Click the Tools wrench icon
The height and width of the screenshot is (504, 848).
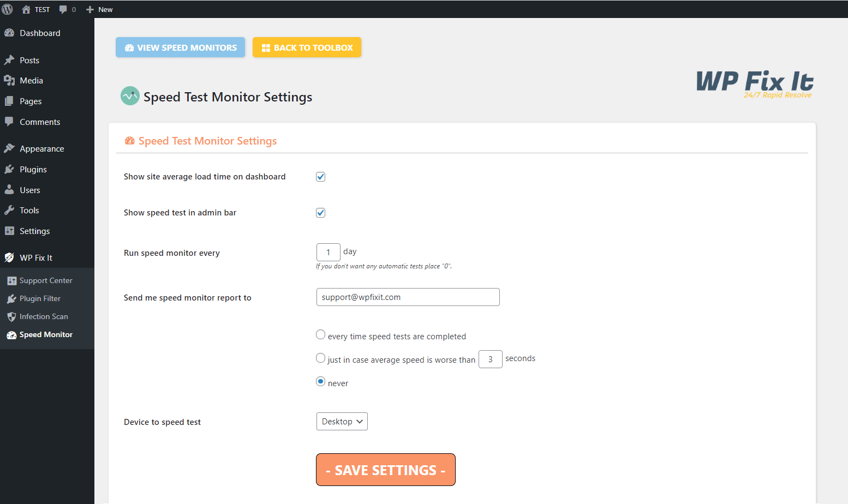coord(9,210)
